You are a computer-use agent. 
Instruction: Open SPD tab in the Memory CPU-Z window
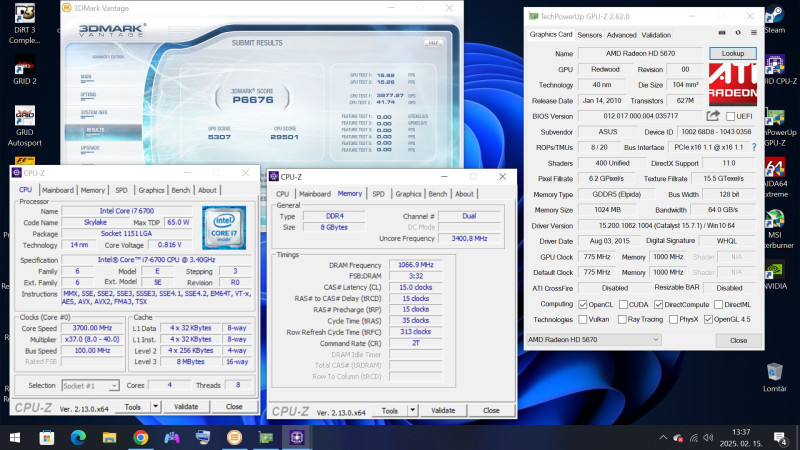tap(378, 194)
